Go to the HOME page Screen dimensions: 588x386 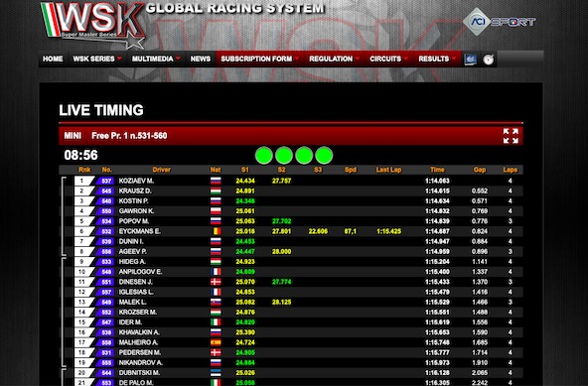[x=53, y=59]
